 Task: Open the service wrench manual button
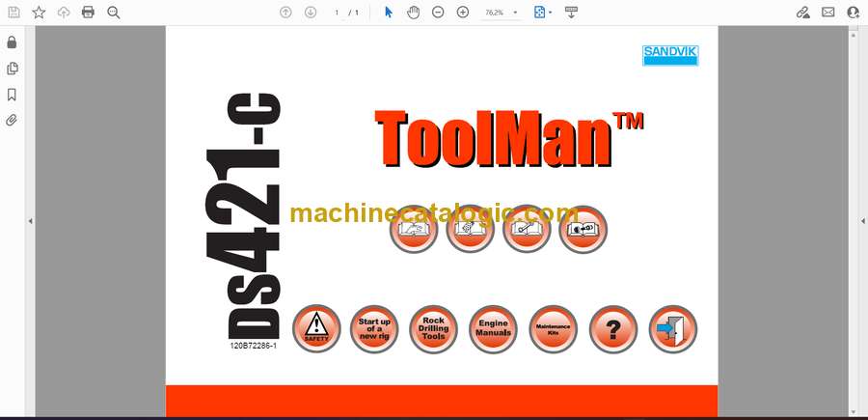(x=527, y=230)
